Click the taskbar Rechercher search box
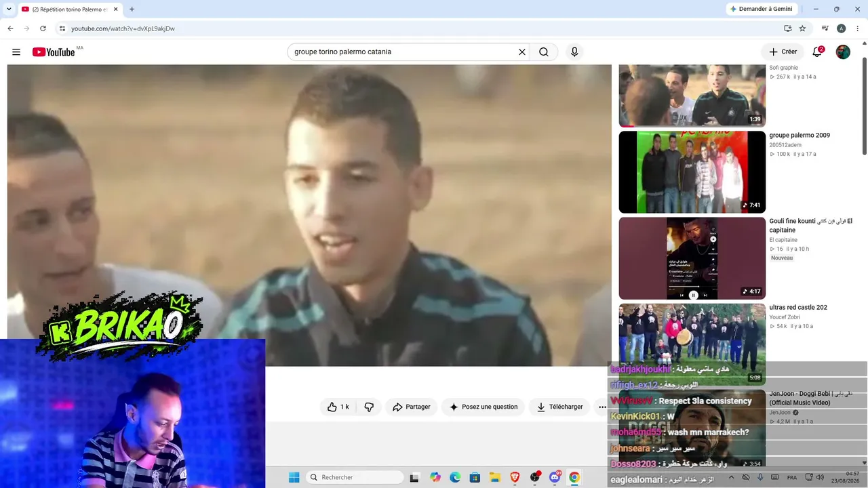 click(x=354, y=477)
